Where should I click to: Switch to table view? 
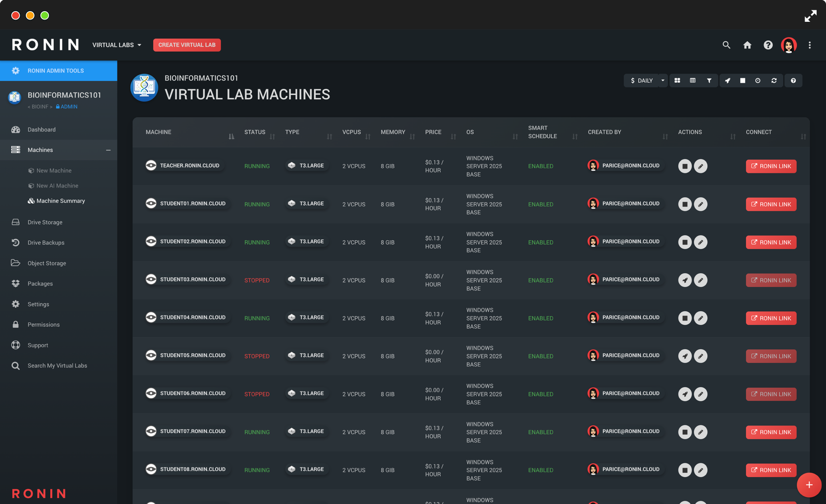(693, 81)
